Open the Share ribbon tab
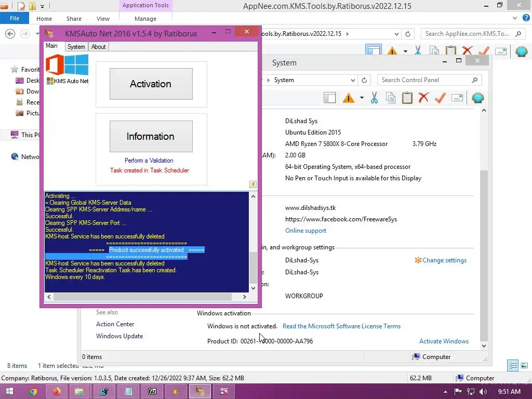532x399 pixels. [x=74, y=19]
